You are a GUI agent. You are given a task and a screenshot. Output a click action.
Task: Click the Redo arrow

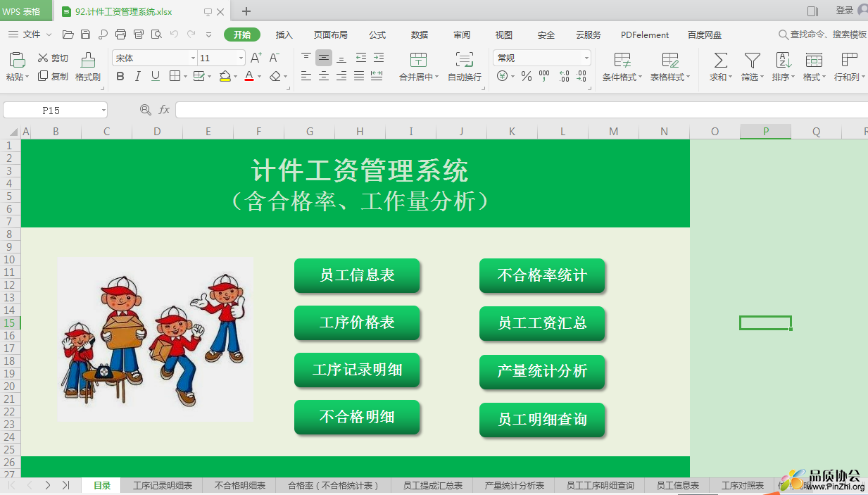pyautogui.click(x=191, y=34)
